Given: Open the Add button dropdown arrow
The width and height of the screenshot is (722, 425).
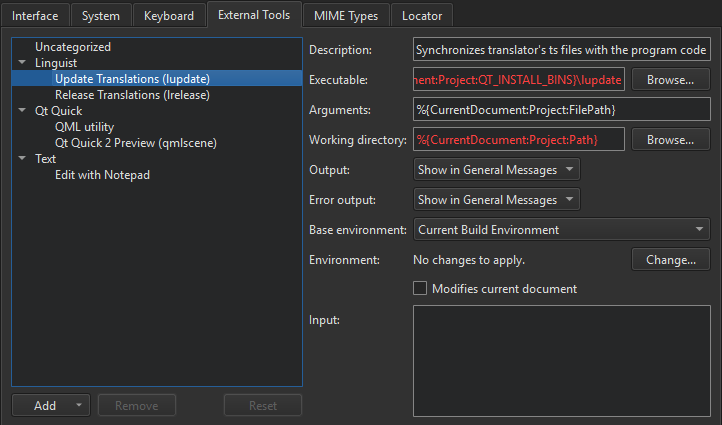Looking at the screenshot, I should (x=78, y=406).
